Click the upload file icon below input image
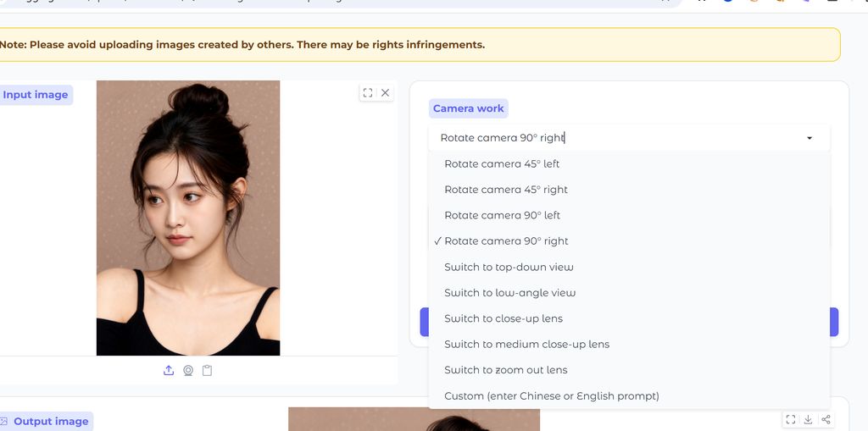Image resolution: width=868 pixels, height=431 pixels. (x=169, y=370)
